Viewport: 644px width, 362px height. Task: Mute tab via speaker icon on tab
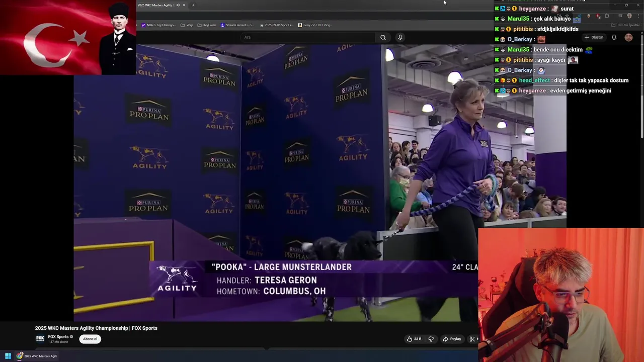coord(178,5)
